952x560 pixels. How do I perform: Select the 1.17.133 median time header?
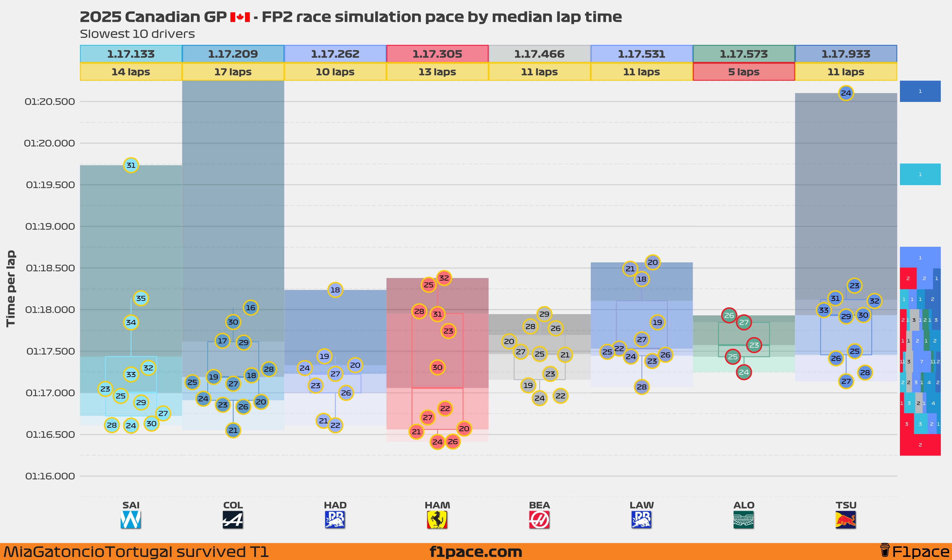click(x=131, y=54)
